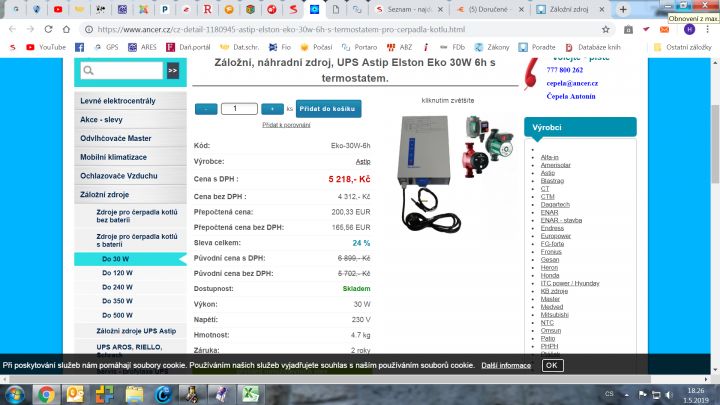Open the ARES bookmark
720x405 pixels.
click(142, 47)
